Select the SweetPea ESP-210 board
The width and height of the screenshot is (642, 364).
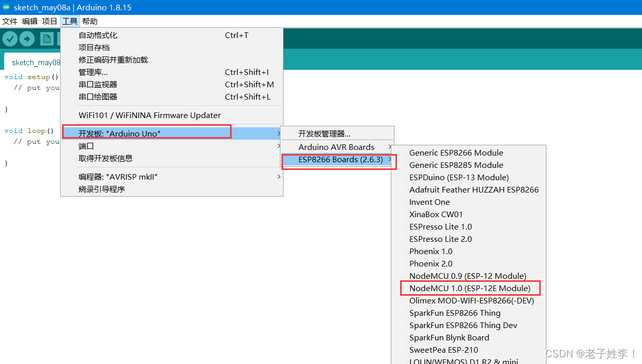(x=468, y=350)
